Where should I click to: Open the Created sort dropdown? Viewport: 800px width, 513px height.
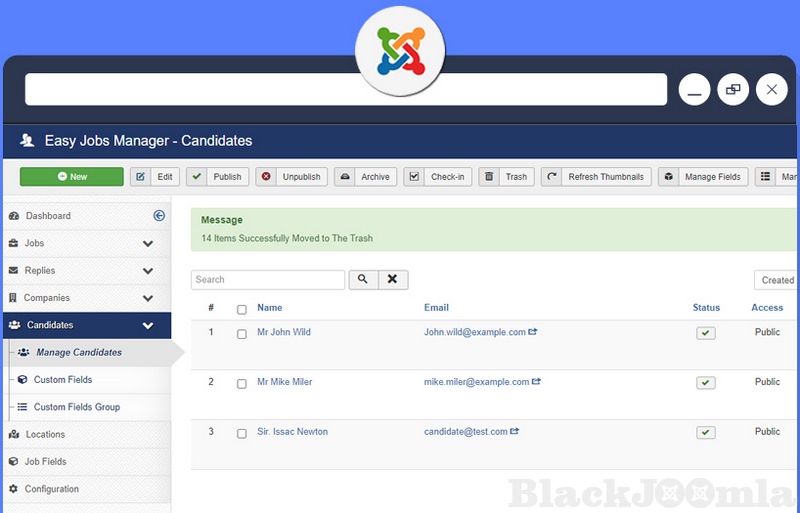[776, 280]
